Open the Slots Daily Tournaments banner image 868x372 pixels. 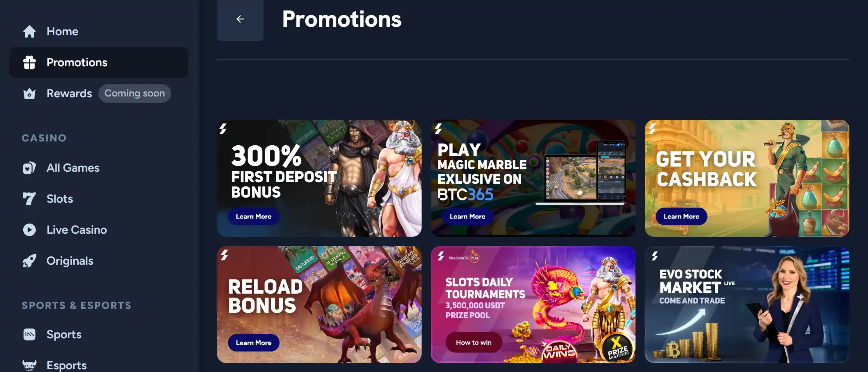[533, 305]
